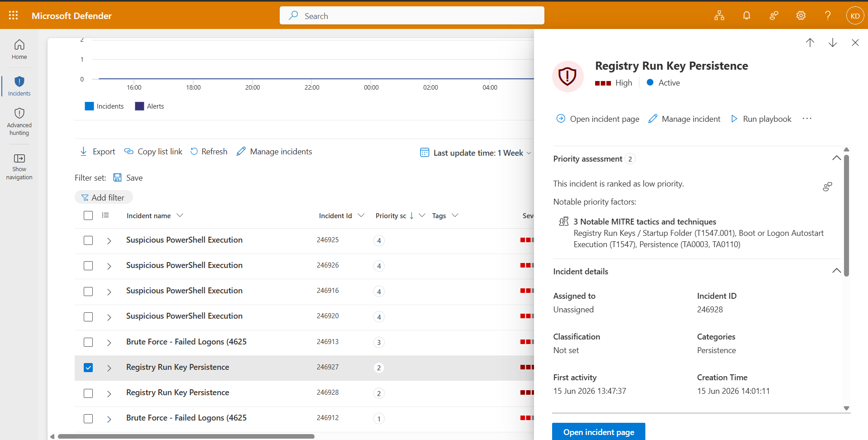Screen dimensions: 868x440
Task: Click the details pane vertical scrollbar
Action: pyautogui.click(x=846, y=215)
